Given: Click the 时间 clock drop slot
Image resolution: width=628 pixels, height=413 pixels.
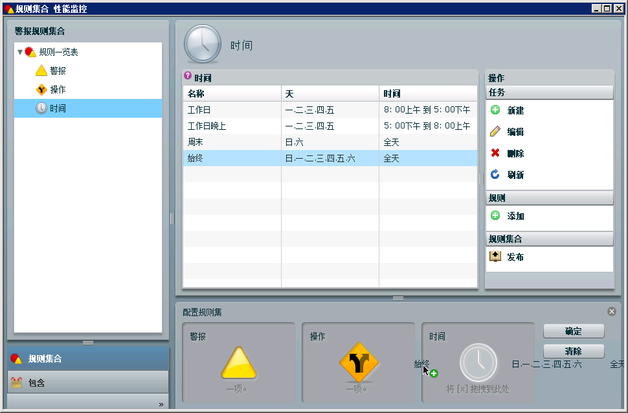Looking at the screenshot, I should tap(478, 363).
